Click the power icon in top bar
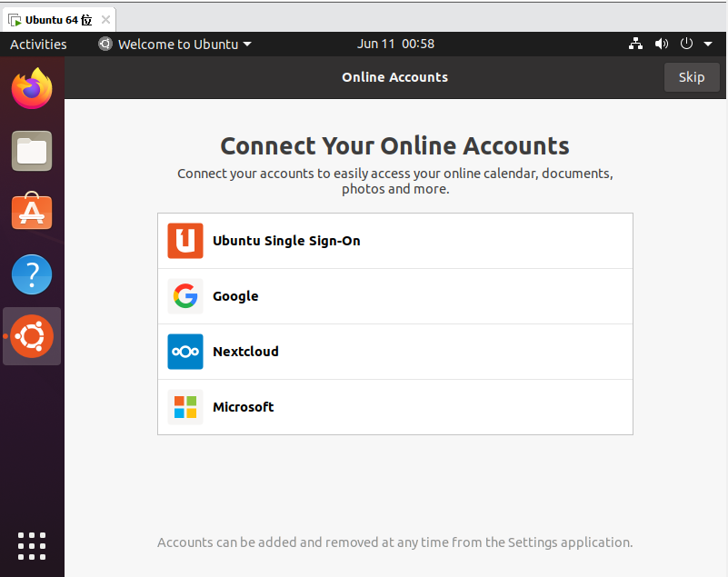 coord(686,44)
